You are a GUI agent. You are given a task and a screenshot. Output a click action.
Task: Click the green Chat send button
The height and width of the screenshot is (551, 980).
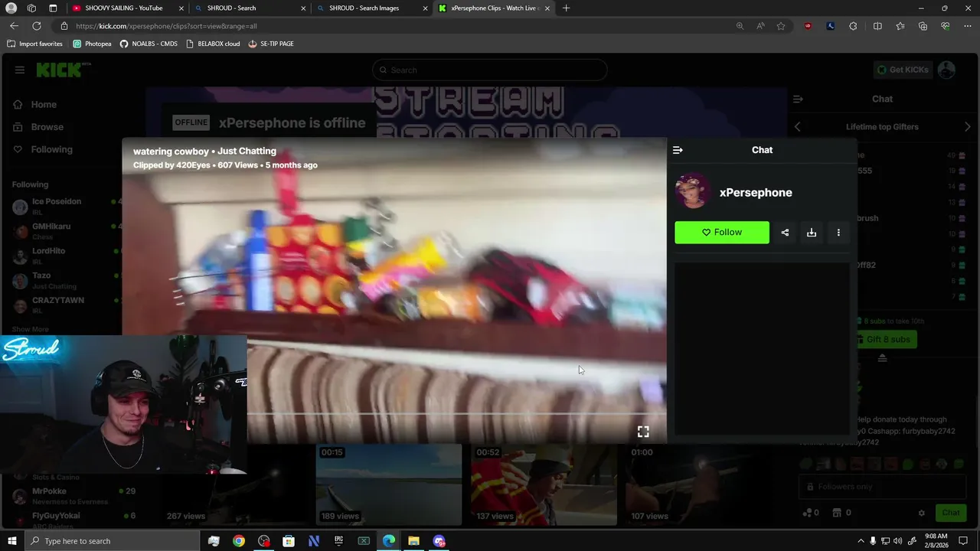click(x=950, y=513)
